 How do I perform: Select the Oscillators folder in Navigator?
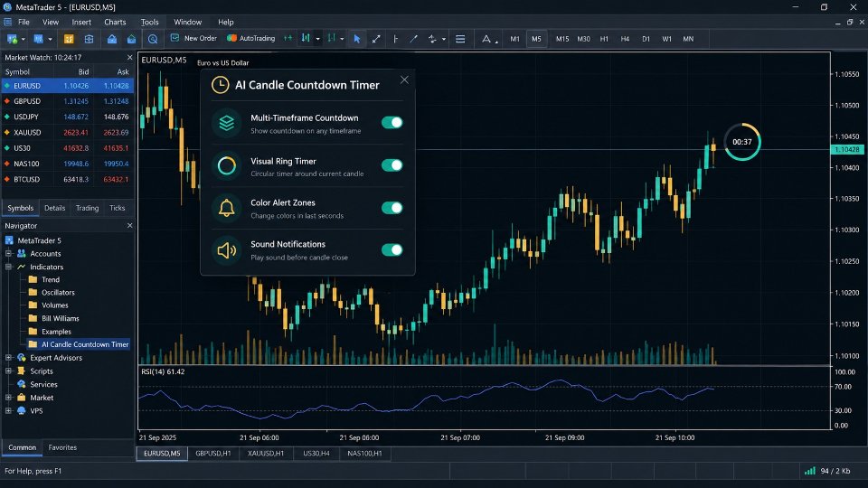click(x=52, y=292)
